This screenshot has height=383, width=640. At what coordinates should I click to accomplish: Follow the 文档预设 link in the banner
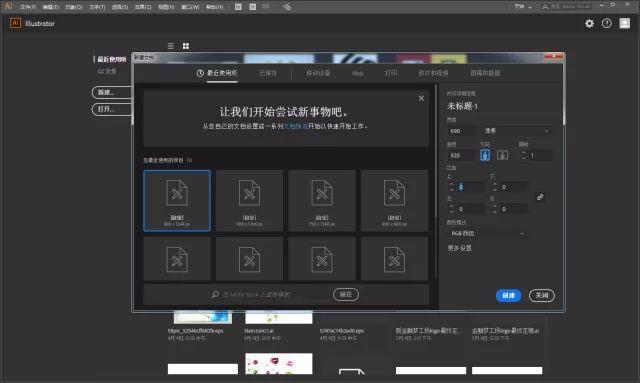[296, 127]
